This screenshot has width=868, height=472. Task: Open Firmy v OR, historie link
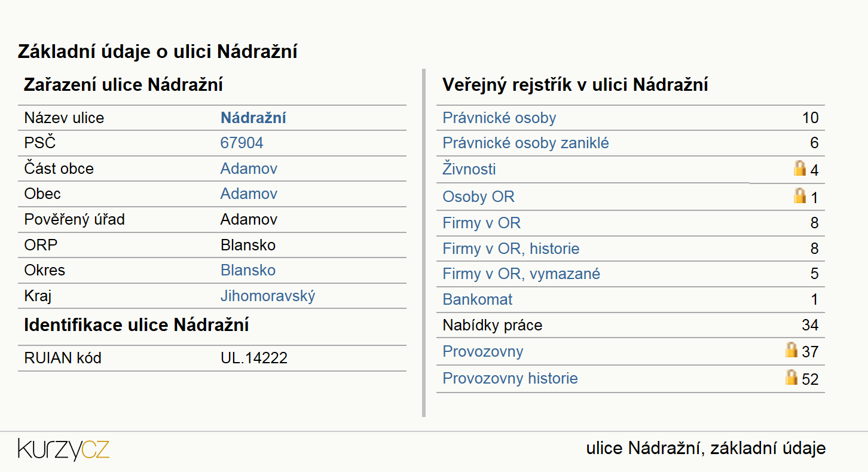(511, 249)
